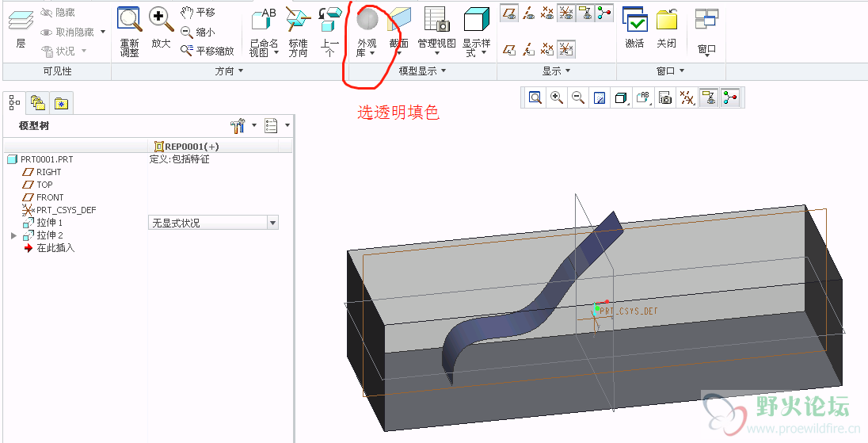Open display style cube in graphics toolbar
Image resolution: width=868 pixels, height=443 pixels.
621,98
